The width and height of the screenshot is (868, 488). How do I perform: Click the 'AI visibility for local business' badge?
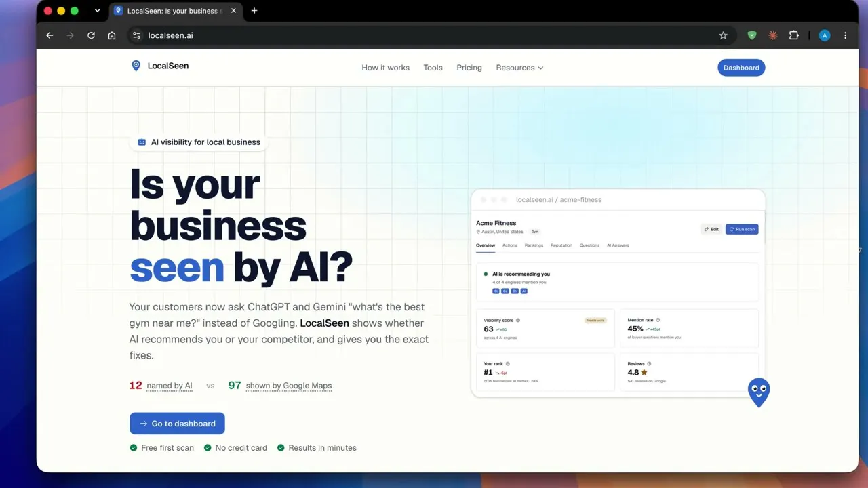point(199,142)
